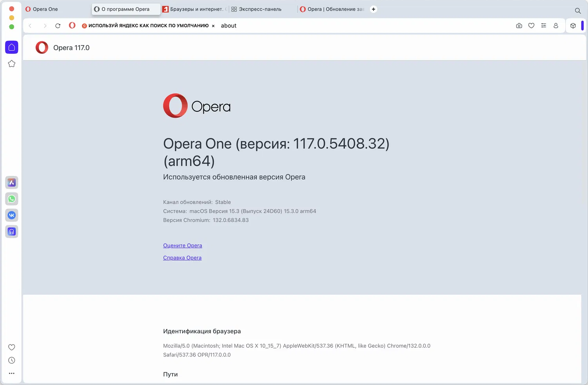588x385 pixels.
Task: Open Easy Setup sliders icon
Action: tap(544, 25)
